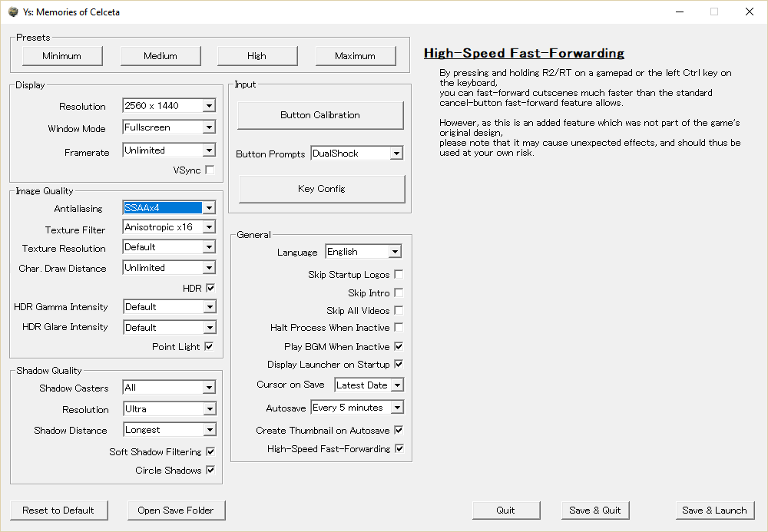Viewport: 768px width, 532px height.
Task: Open the Key Config settings
Action: [322, 189]
